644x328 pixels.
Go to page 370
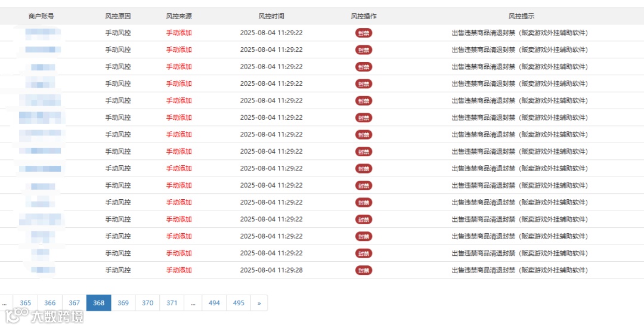click(x=147, y=303)
